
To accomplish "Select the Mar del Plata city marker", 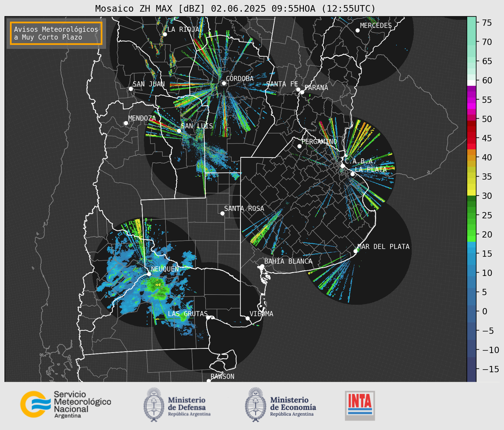I will point(356,251).
